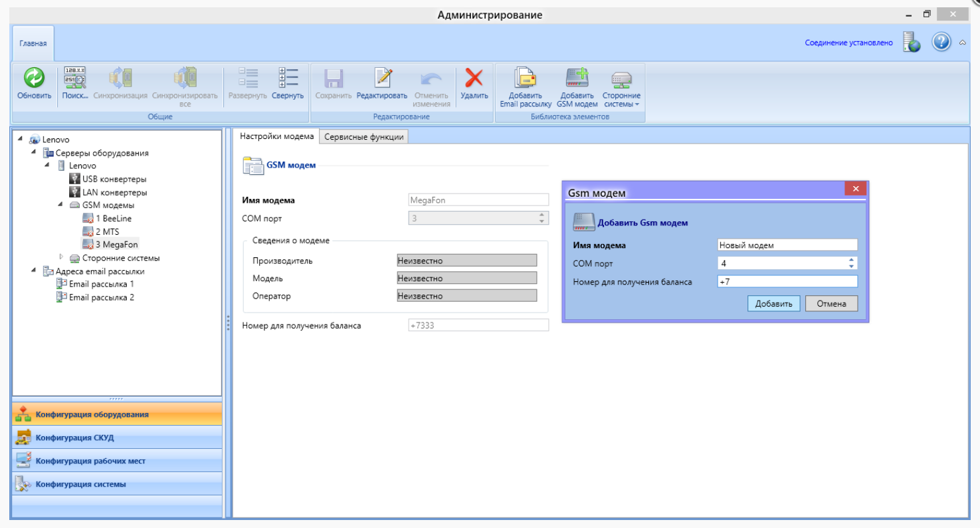This screenshot has width=980, height=528.
Task: Click the Обновить refresh icon
Action: click(34, 79)
